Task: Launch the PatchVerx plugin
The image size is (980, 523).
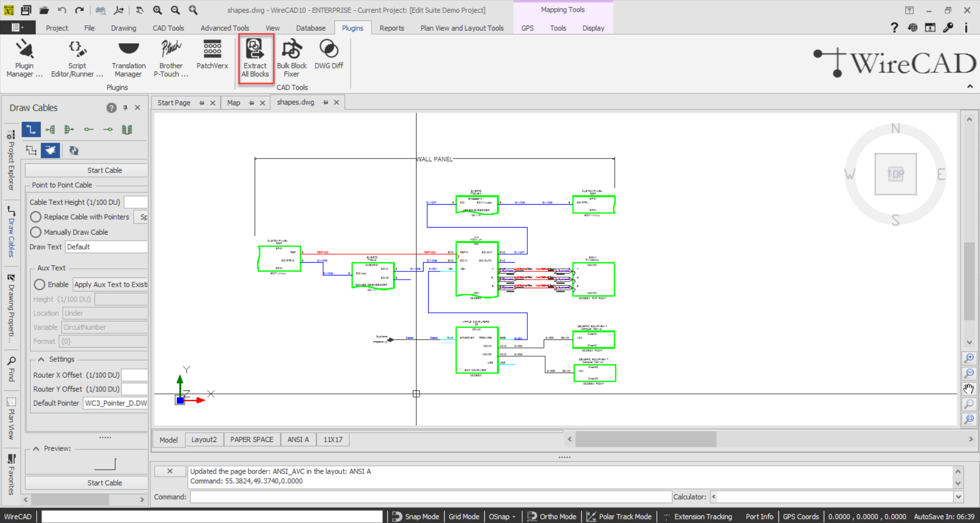Action: pos(212,55)
